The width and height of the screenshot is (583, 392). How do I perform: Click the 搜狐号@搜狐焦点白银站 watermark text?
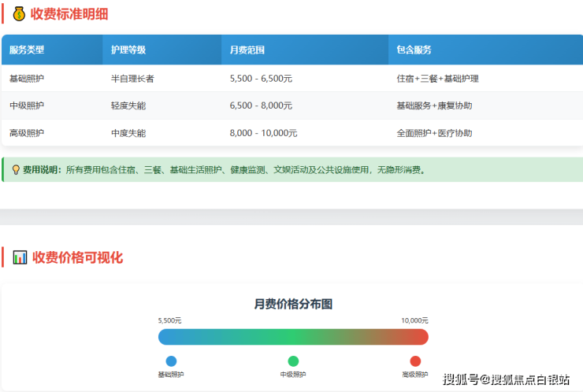pos(506,380)
